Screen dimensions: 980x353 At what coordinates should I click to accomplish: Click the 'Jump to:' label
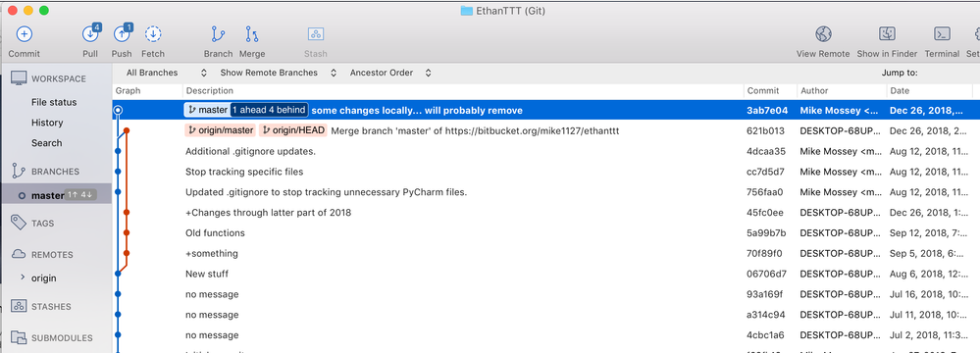click(900, 73)
